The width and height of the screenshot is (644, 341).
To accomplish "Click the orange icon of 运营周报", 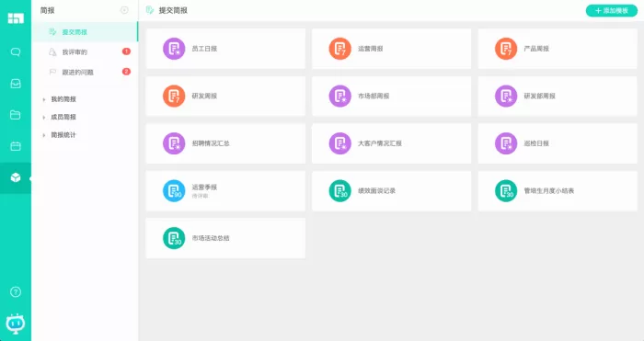I will (x=340, y=49).
